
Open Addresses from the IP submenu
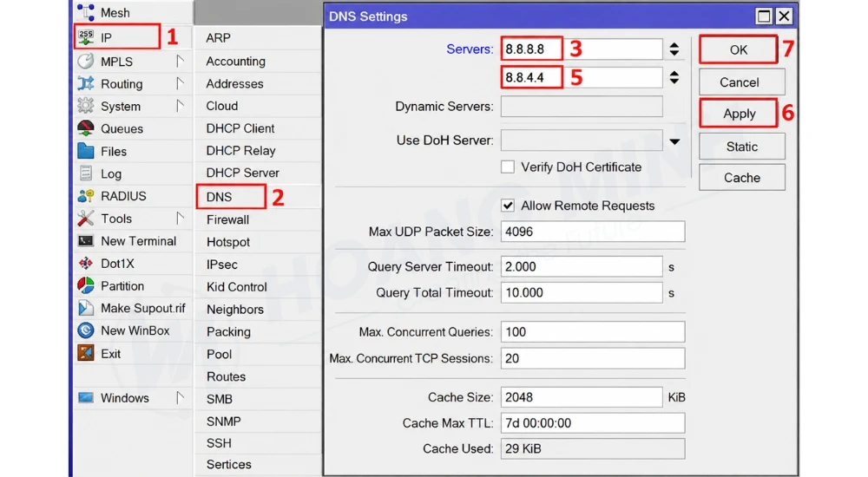(x=234, y=83)
